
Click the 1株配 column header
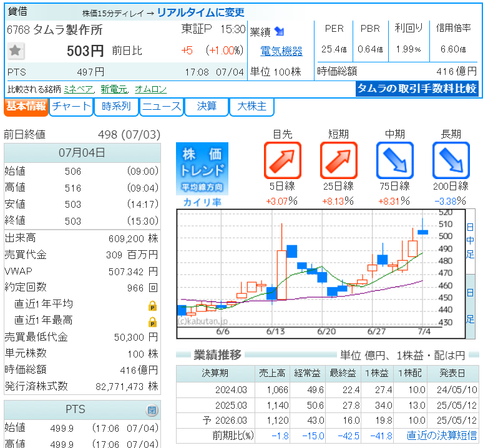tap(410, 373)
